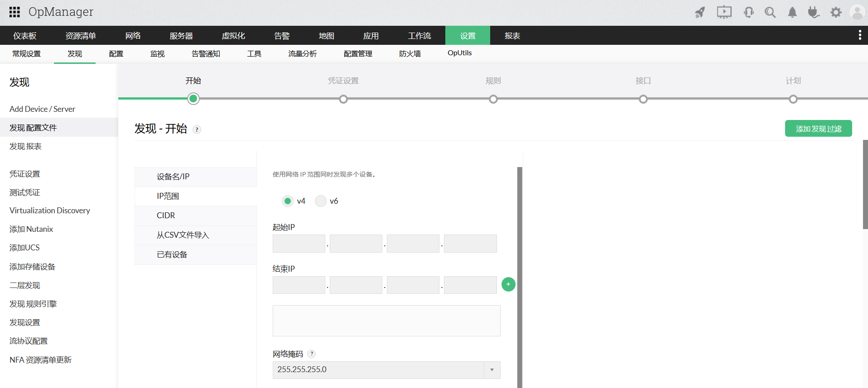This screenshot has height=388, width=868.
Task: Open the 报表 menu
Action: (x=512, y=36)
